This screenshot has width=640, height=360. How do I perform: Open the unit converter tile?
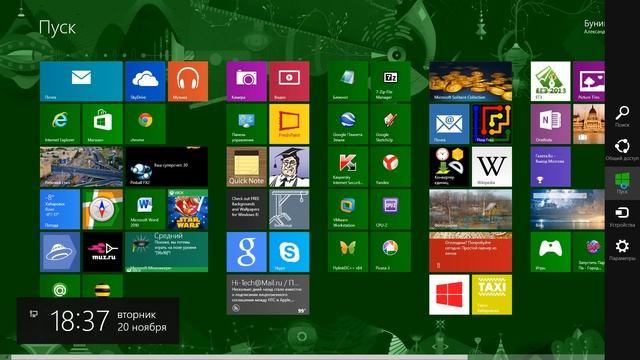click(449, 167)
